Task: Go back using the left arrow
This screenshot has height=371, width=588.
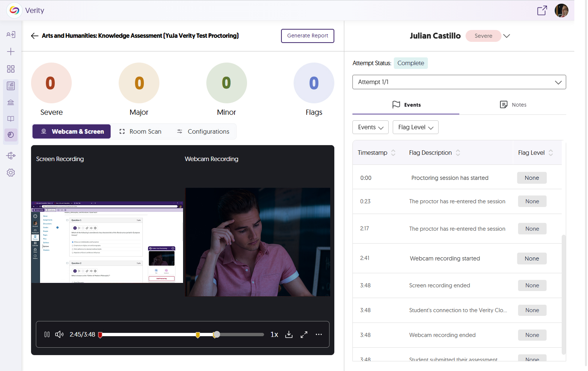Action: tap(34, 36)
